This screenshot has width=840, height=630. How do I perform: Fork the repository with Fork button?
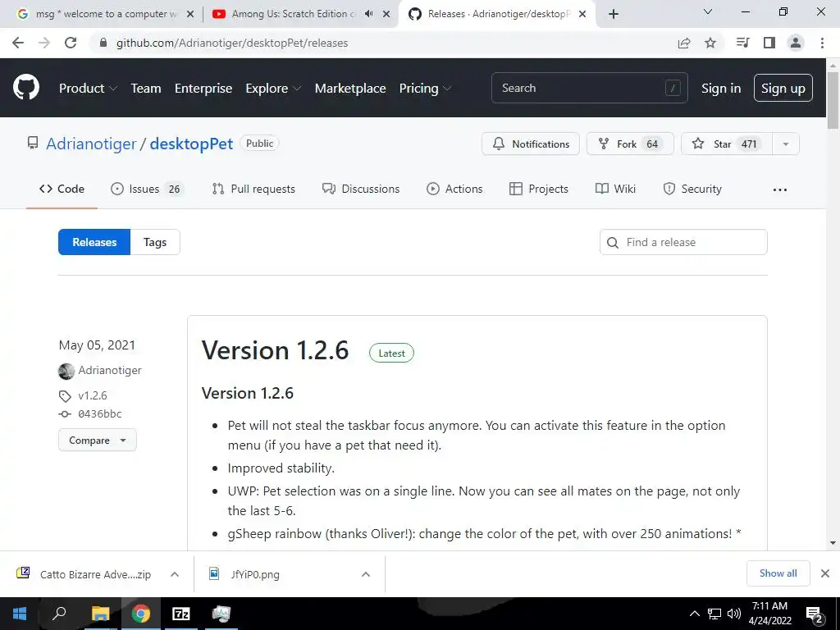(630, 144)
